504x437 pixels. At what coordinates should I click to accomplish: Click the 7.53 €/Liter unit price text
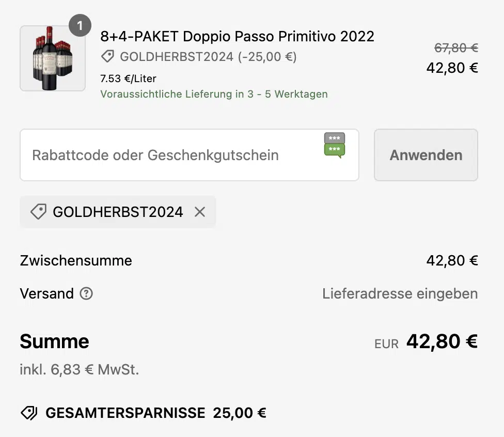click(128, 79)
